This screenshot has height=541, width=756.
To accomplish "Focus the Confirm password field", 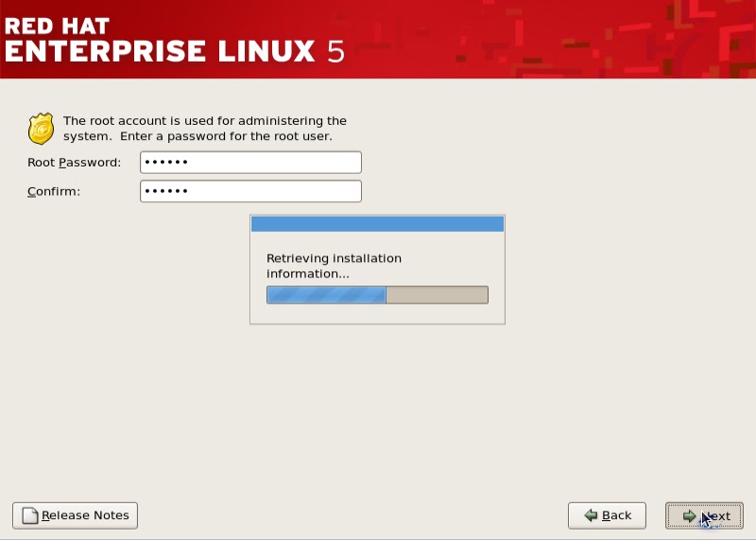I will click(x=250, y=191).
